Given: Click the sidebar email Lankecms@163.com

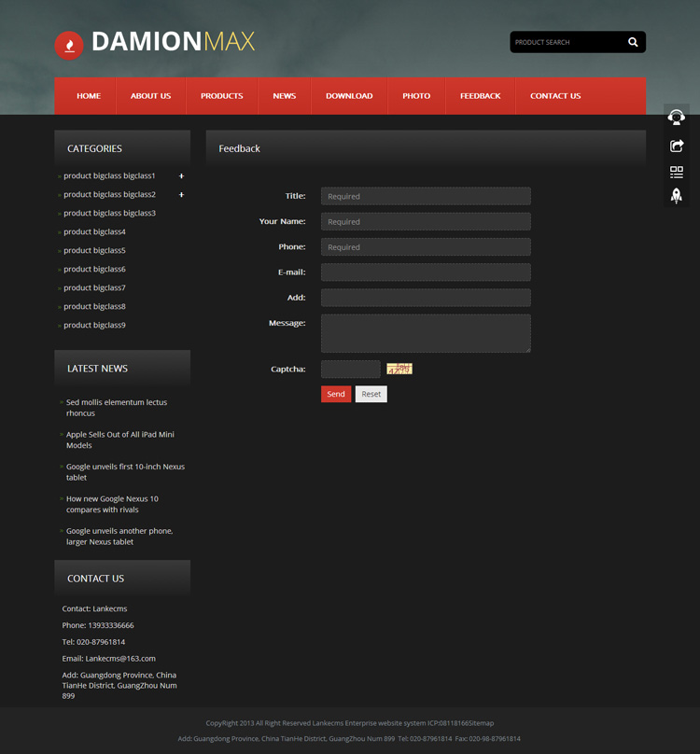Looking at the screenshot, I should (120, 659).
